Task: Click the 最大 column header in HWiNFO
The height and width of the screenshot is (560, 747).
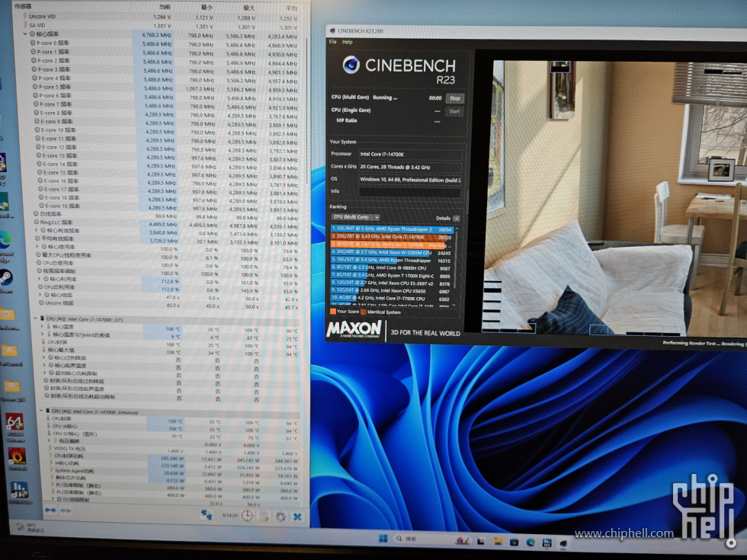Action: (248, 8)
